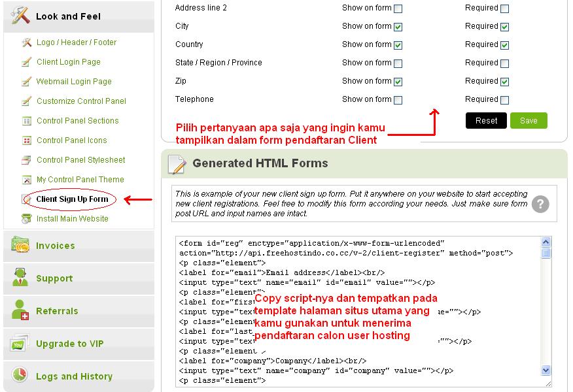Open the Logs and History section
Viewport: 573px width, 392px height.
click(78, 376)
